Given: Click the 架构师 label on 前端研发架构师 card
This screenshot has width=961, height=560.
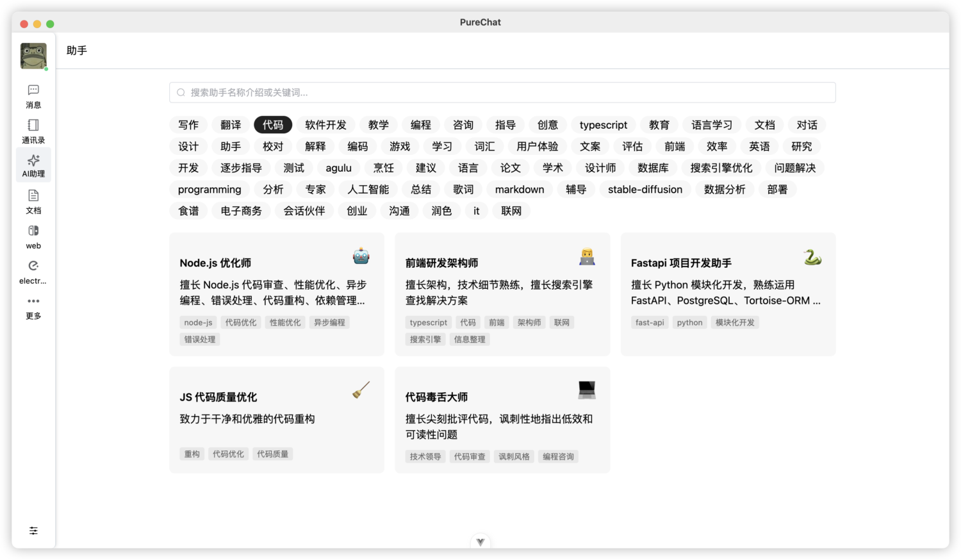Looking at the screenshot, I should [x=529, y=322].
